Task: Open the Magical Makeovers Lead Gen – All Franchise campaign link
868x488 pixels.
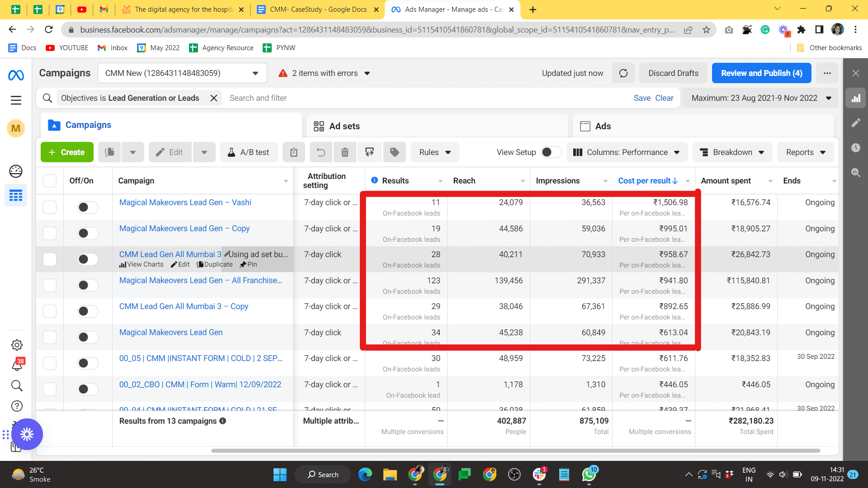Action: tap(200, 281)
